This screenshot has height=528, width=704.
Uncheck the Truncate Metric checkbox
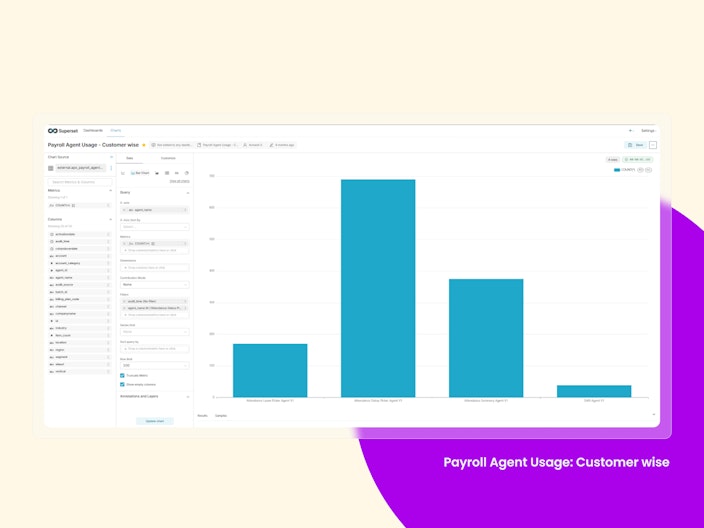(122, 375)
